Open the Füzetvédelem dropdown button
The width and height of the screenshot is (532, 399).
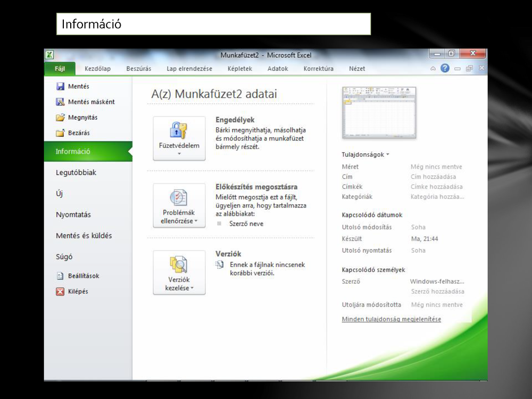click(x=179, y=138)
